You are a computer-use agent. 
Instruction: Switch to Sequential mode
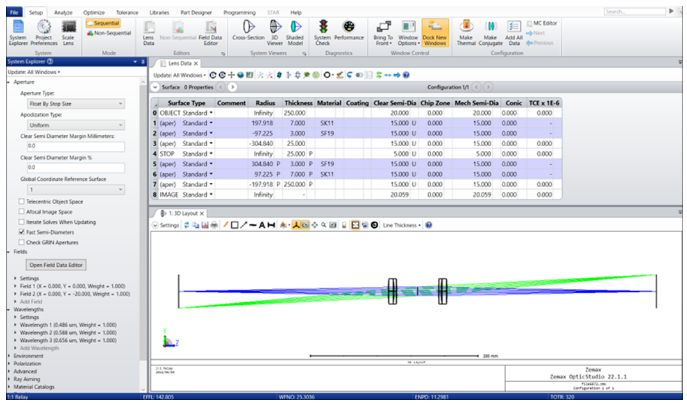(x=103, y=23)
